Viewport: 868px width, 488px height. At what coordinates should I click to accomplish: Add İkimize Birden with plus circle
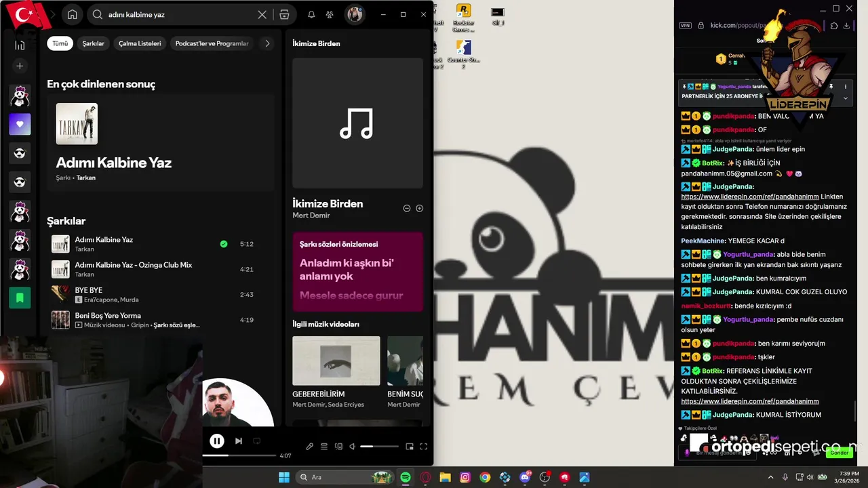click(419, 208)
